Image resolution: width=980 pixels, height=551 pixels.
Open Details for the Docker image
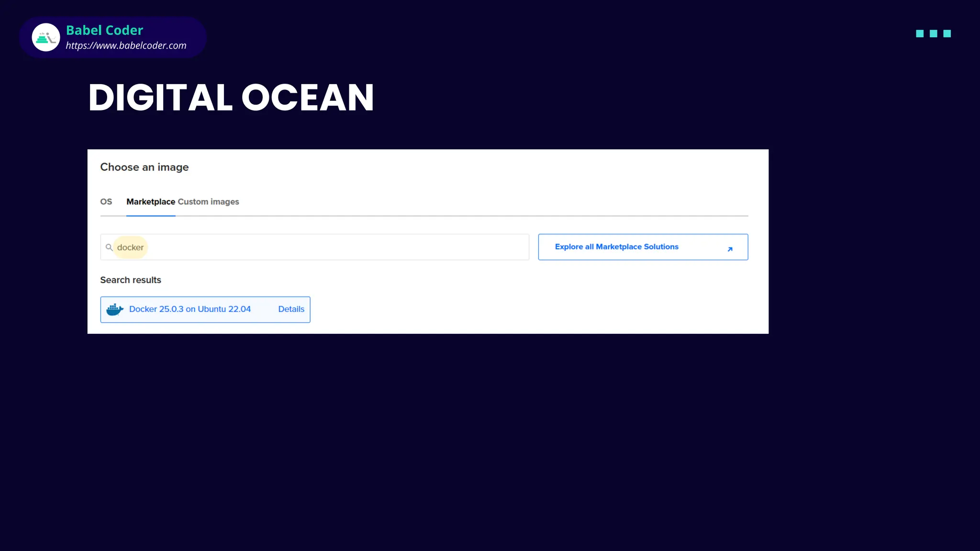tap(291, 309)
